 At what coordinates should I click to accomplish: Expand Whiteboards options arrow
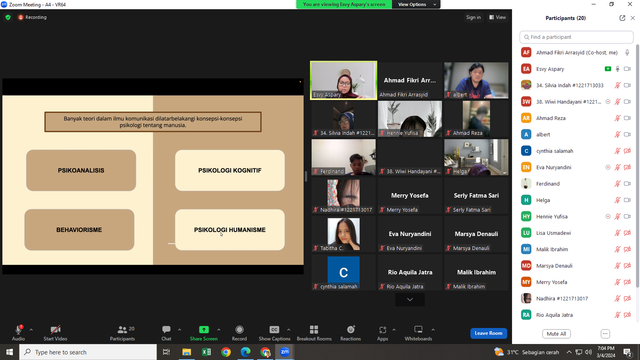tap(433, 330)
